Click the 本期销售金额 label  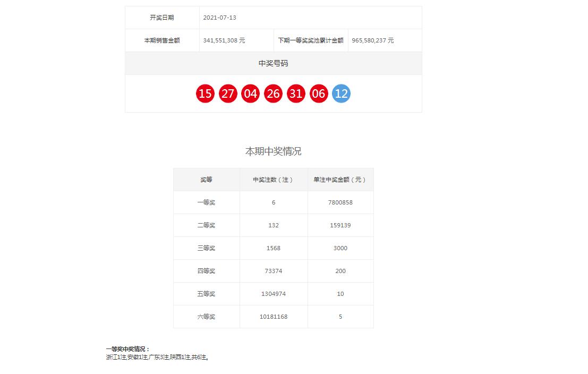[162, 40]
